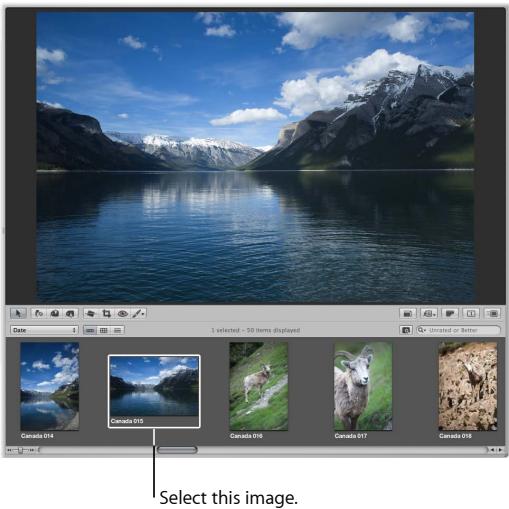Select the Canada 014 thumbnail

(x=50, y=386)
